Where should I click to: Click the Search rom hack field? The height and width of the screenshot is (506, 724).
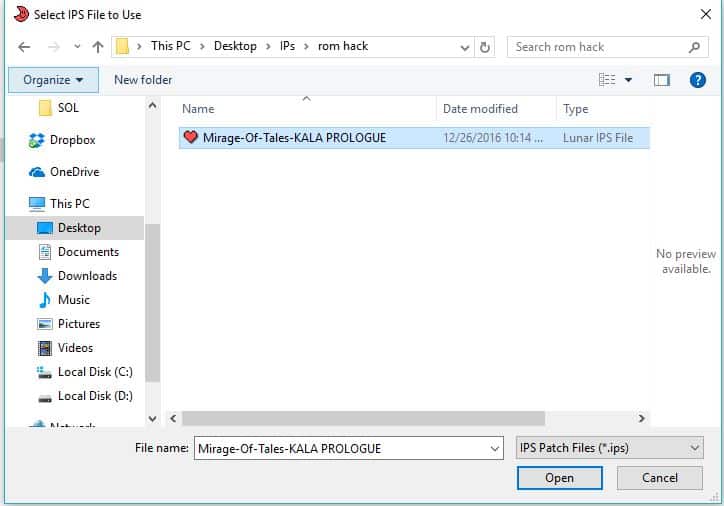point(607,47)
